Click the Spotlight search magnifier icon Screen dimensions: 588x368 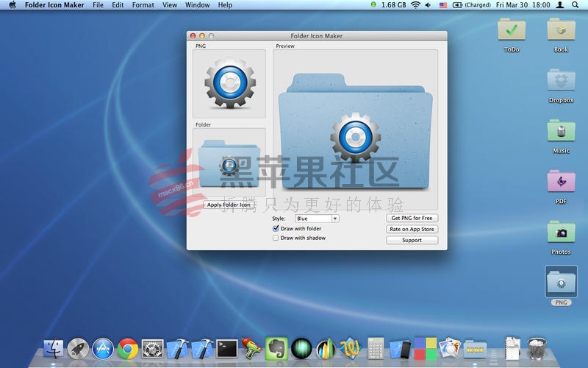(575, 5)
